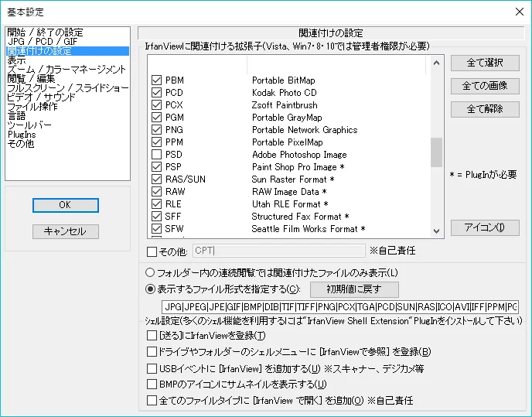Click 初期値に戻す button

pos(354,289)
